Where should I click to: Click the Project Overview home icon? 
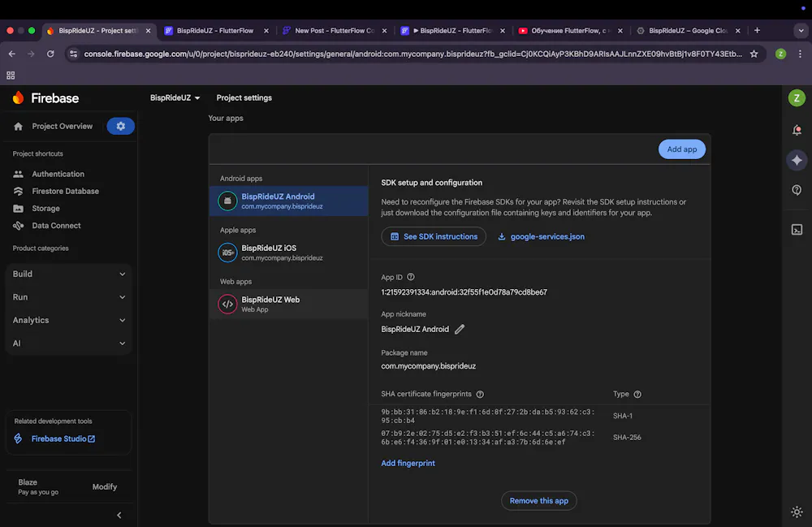coord(18,127)
